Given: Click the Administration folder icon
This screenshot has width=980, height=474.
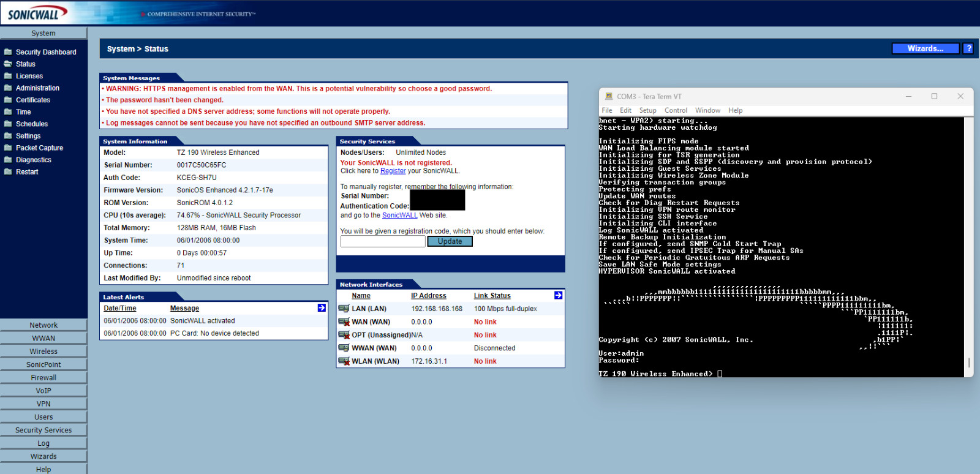Looking at the screenshot, I should pos(8,88).
